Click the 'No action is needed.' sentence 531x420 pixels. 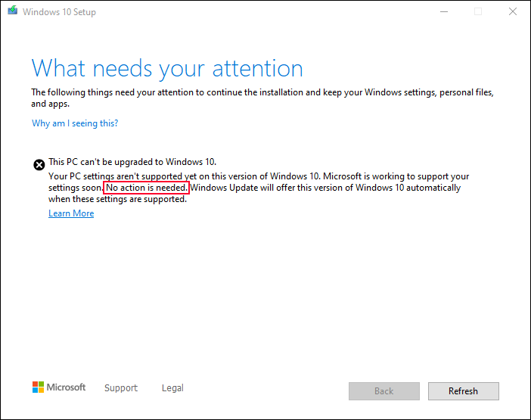(146, 188)
